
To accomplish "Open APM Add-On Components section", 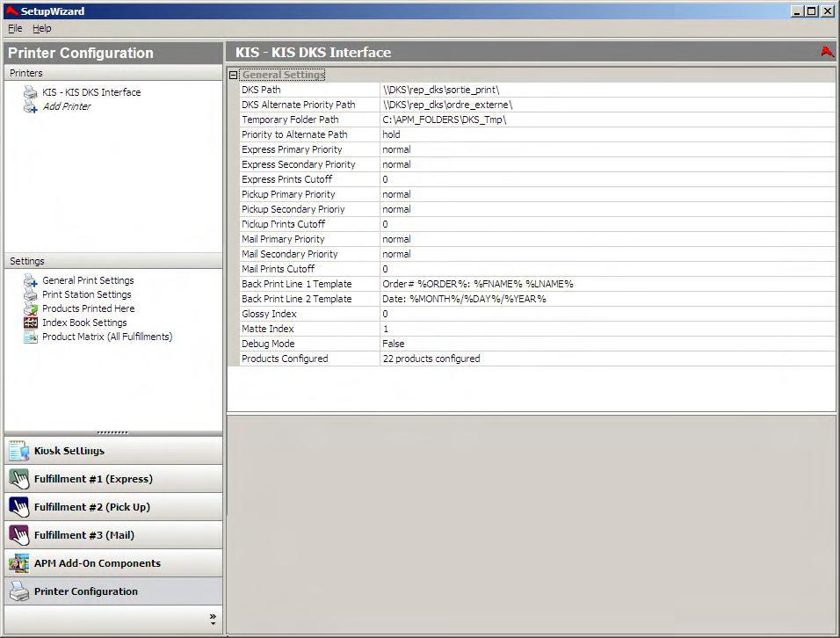I will click(x=113, y=563).
